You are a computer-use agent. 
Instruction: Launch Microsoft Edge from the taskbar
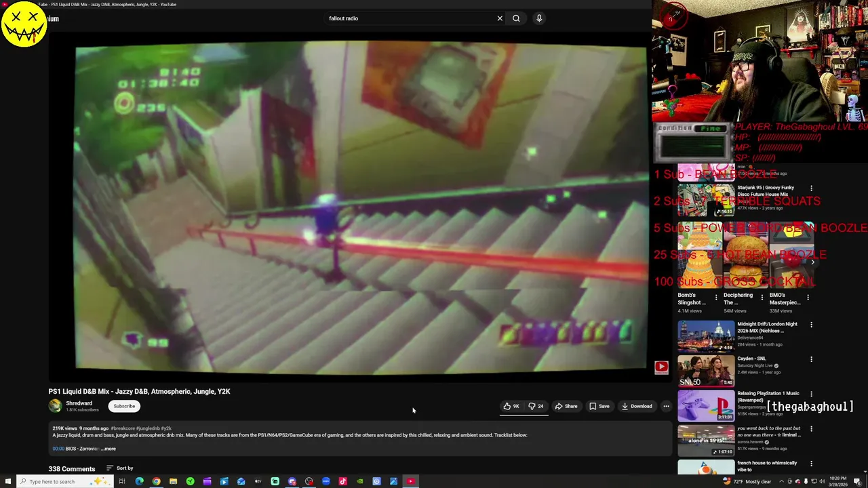coord(139,481)
